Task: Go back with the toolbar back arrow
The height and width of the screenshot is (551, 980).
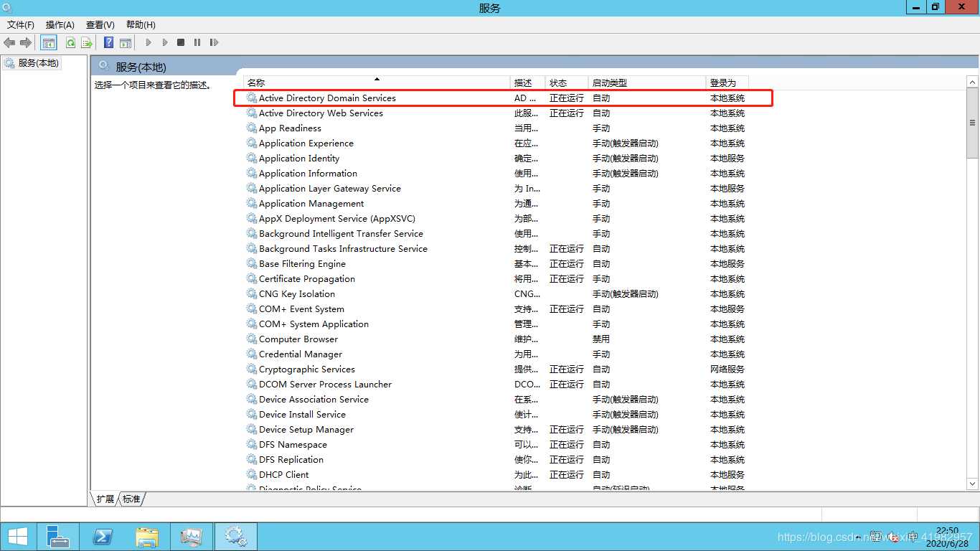Action: coord(9,43)
